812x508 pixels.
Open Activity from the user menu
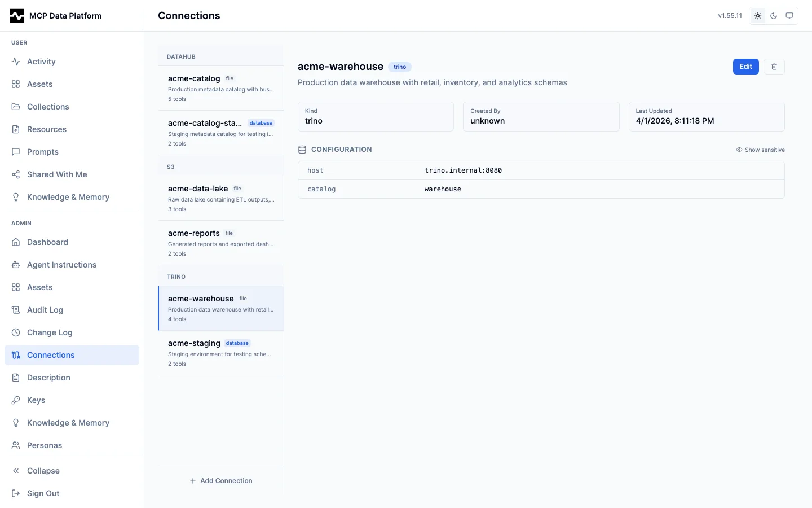point(41,62)
